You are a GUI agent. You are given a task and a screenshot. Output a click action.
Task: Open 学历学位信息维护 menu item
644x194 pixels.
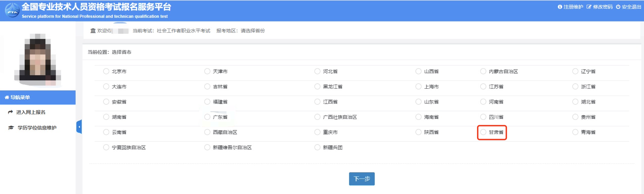click(x=37, y=128)
